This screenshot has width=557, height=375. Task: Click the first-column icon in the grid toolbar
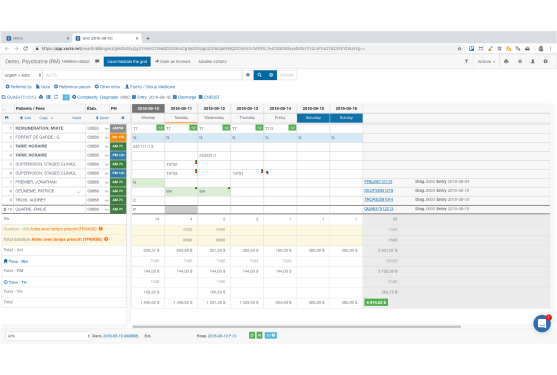pos(7,118)
